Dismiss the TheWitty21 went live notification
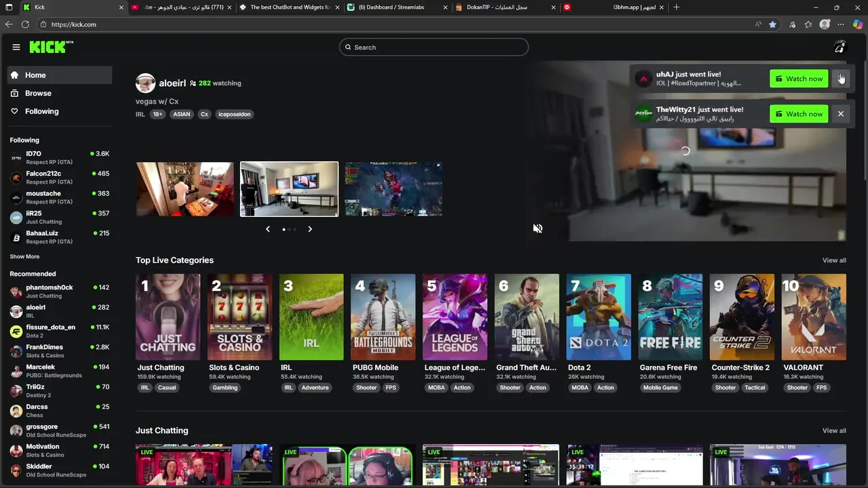The image size is (868, 488). [x=841, y=114]
